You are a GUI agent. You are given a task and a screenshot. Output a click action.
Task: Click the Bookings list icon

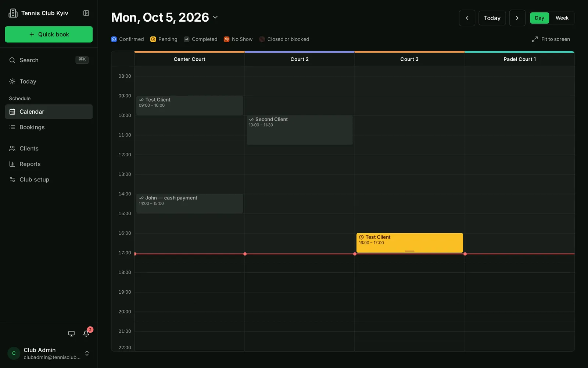[12, 127]
